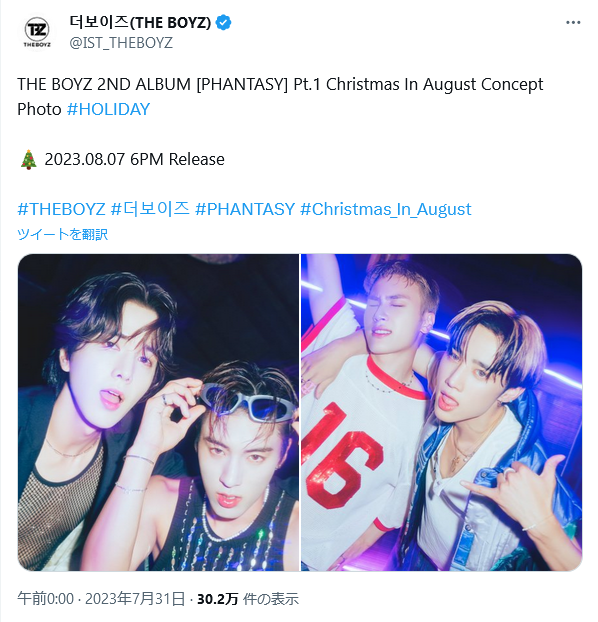
Task: Open the #THEBOYZ hashtag
Action: coord(62,209)
